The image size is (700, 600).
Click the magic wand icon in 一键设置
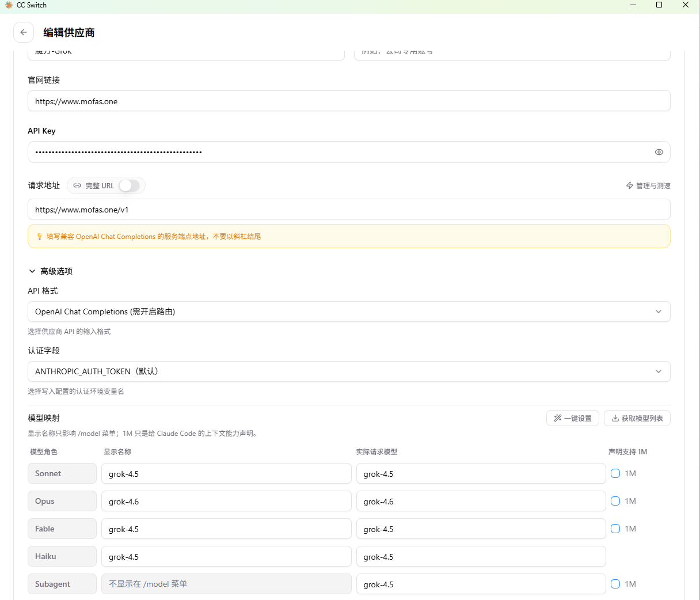point(558,418)
